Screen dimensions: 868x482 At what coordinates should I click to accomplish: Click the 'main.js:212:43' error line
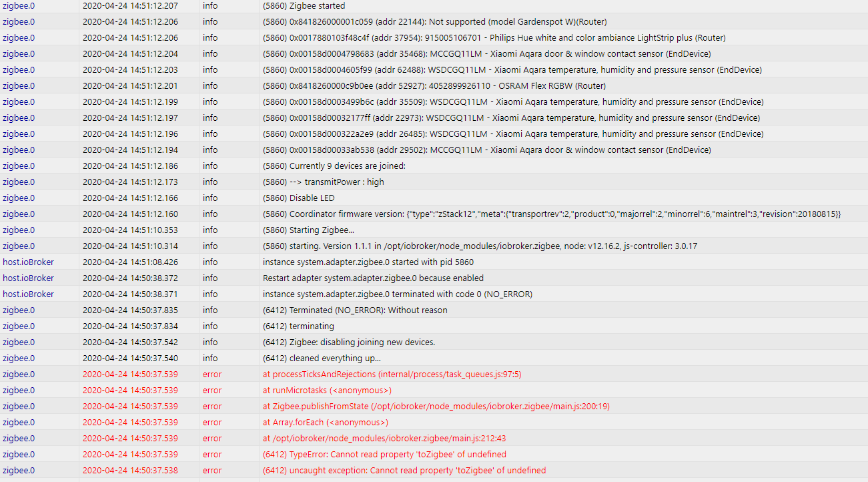pos(384,439)
